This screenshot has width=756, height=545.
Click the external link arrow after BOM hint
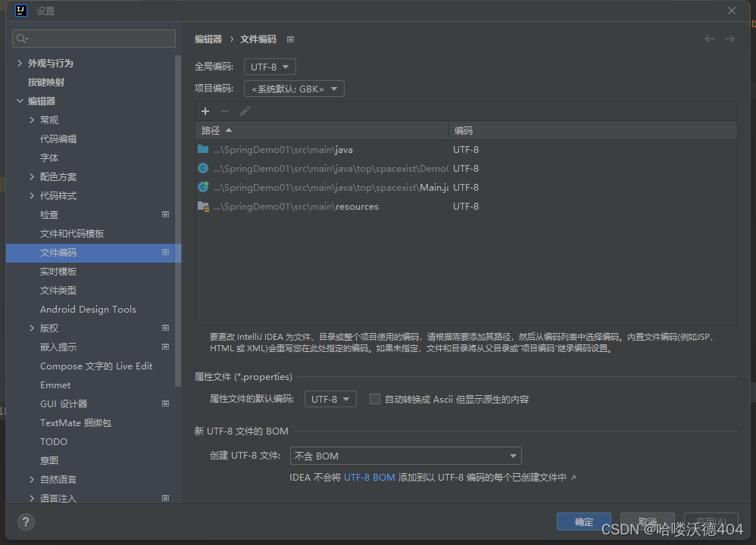[573, 478]
